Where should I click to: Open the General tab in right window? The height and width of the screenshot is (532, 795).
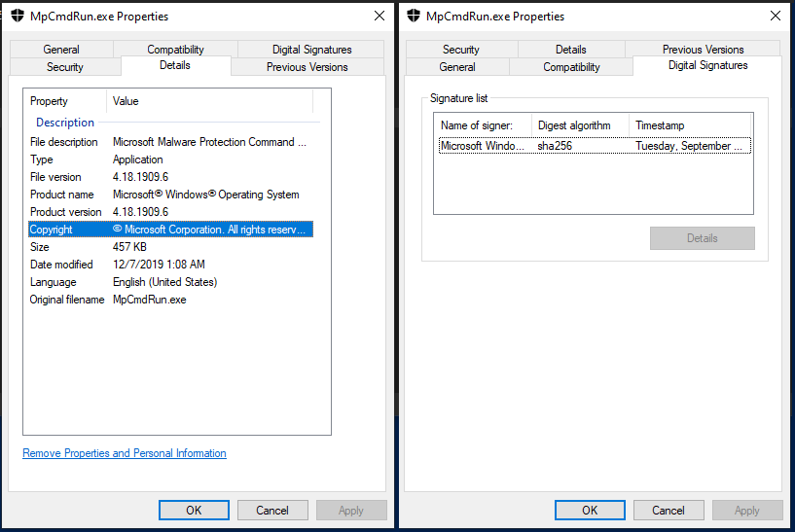coord(457,67)
